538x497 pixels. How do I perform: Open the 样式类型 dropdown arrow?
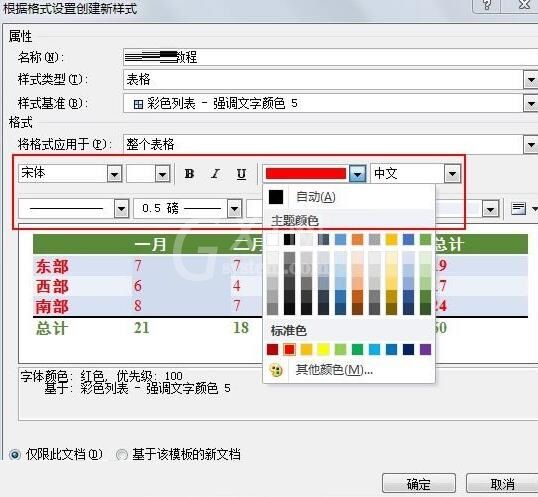point(531,80)
